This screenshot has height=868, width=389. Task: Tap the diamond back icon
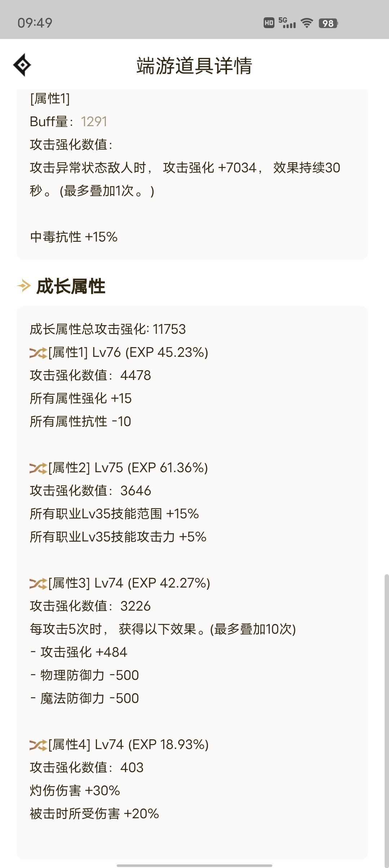22,65
